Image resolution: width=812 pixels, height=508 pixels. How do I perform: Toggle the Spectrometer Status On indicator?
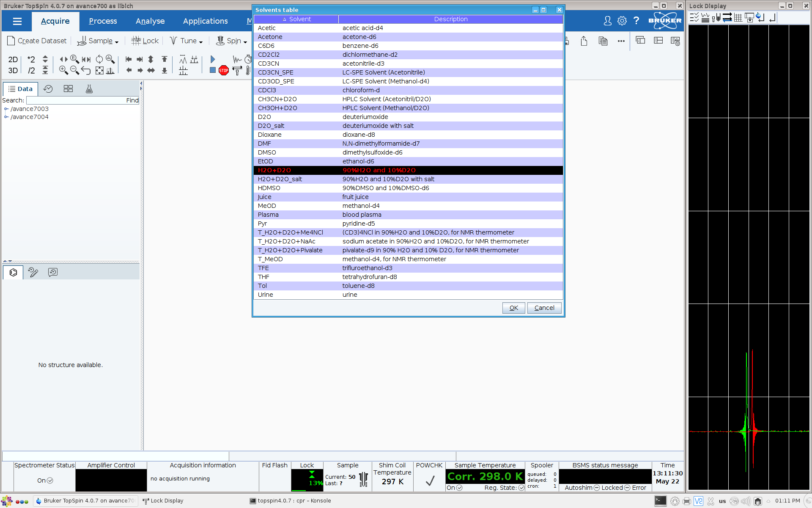50,480
